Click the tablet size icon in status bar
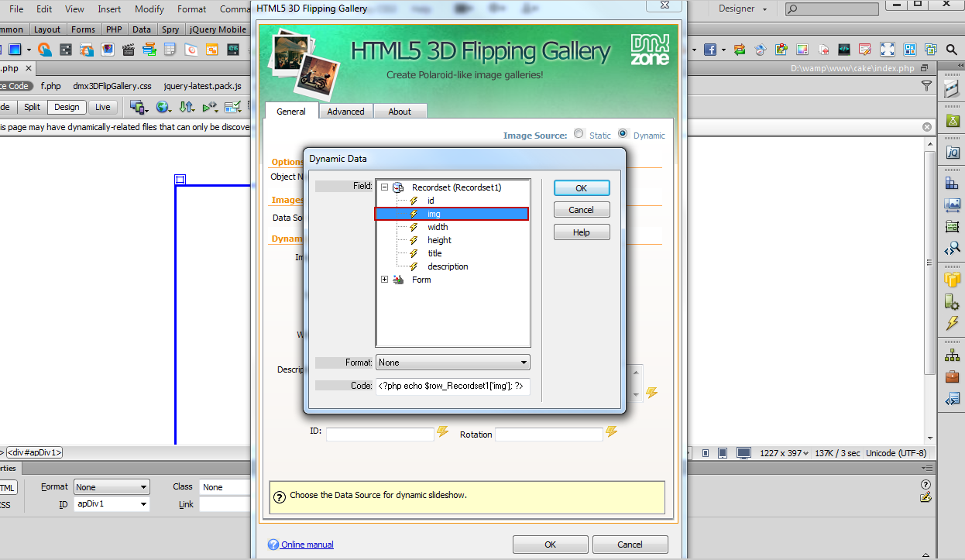This screenshot has width=965, height=560. pyautogui.click(x=723, y=453)
